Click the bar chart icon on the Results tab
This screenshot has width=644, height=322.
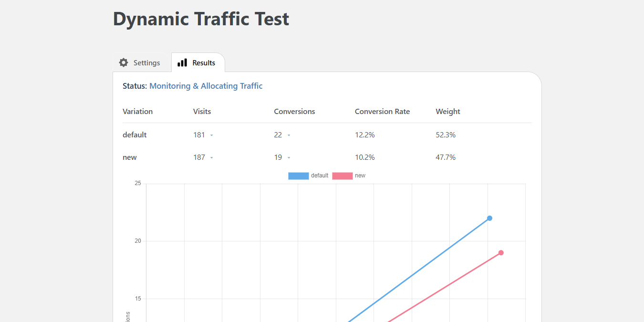point(182,62)
